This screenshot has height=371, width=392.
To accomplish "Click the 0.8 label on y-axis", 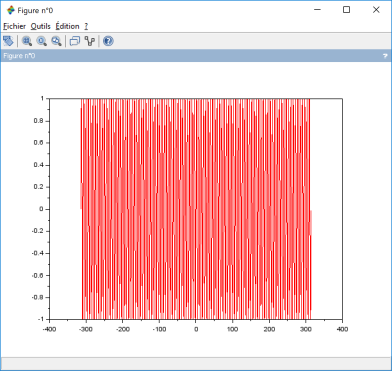I will click(39, 121).
